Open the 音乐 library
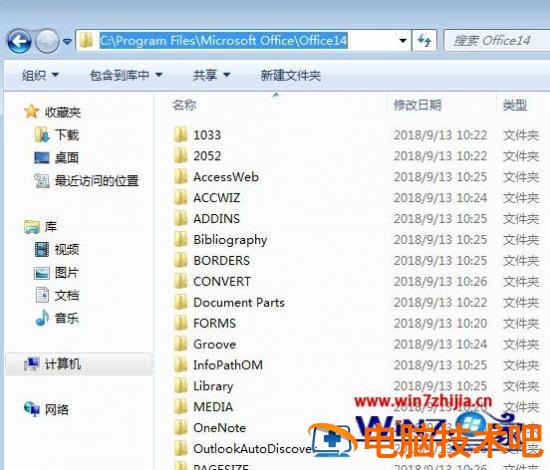Screen dimensions: 550x470 coord(67,318)
